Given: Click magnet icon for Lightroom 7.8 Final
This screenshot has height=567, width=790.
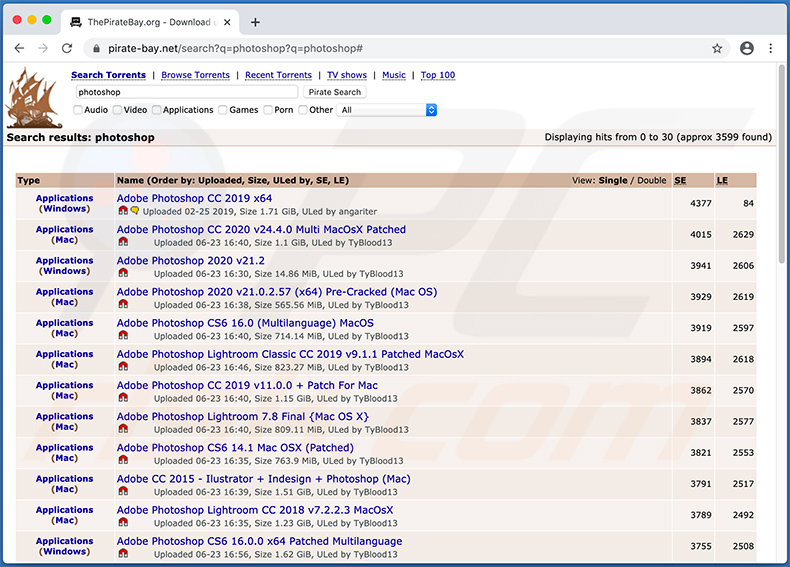Looking at the screenshot, I should [x=123, y=429].
